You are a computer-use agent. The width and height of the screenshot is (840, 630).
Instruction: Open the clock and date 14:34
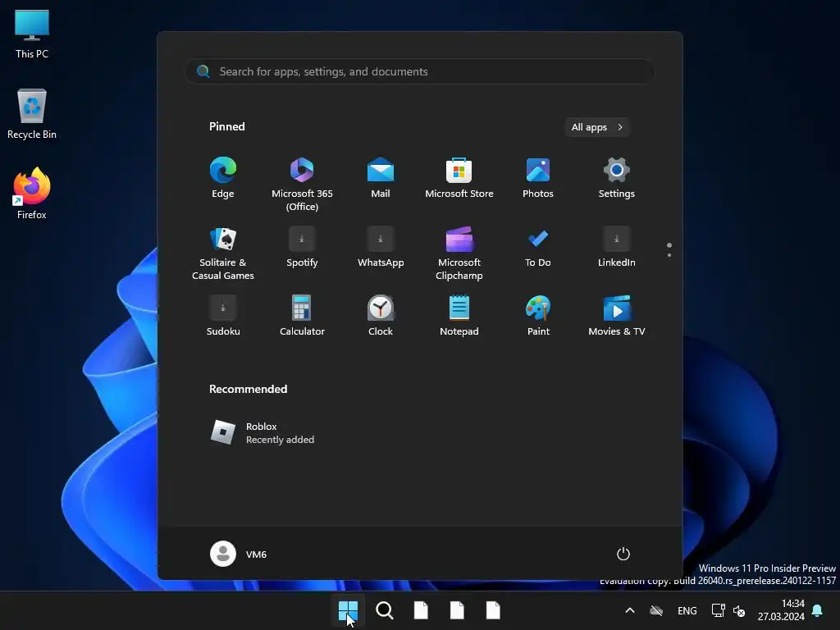pyautogui.click(x=781, y=610)
